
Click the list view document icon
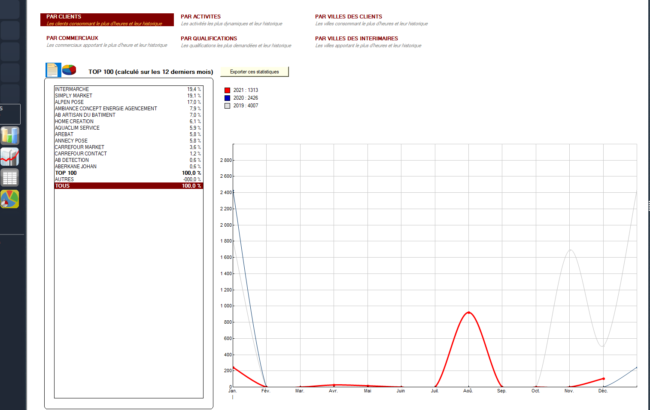pos(53,71)
